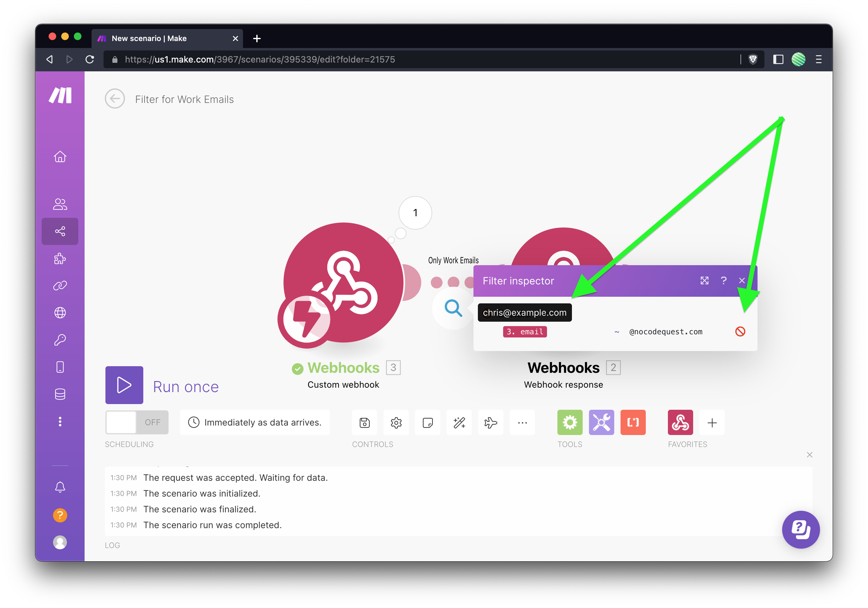
Task: Expand the three-dots More controls menu
Action: pos(522,422)
